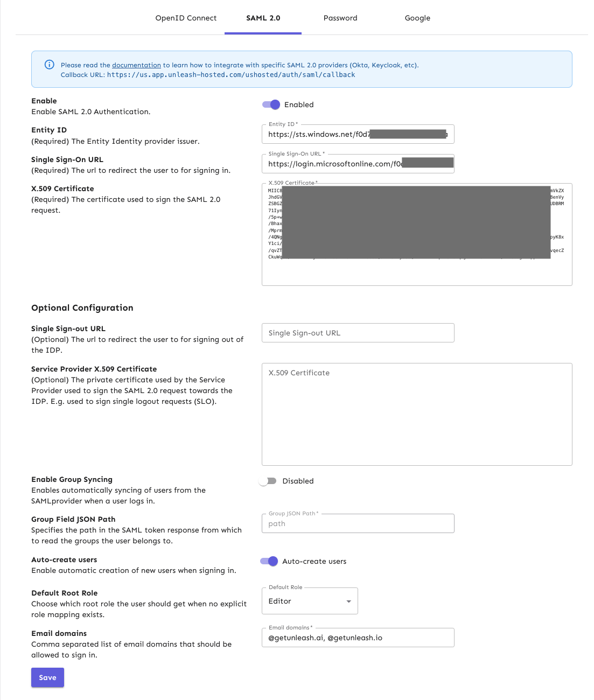This screenshot has width=594, height=700.
Task: Click the SAML callback URL text
Action: click(230, 75)
